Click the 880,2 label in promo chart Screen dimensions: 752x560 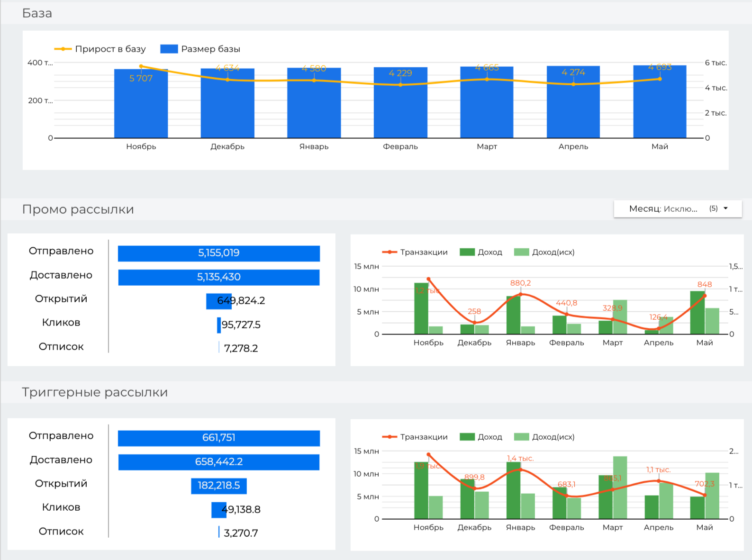click(x=520, y=283)
